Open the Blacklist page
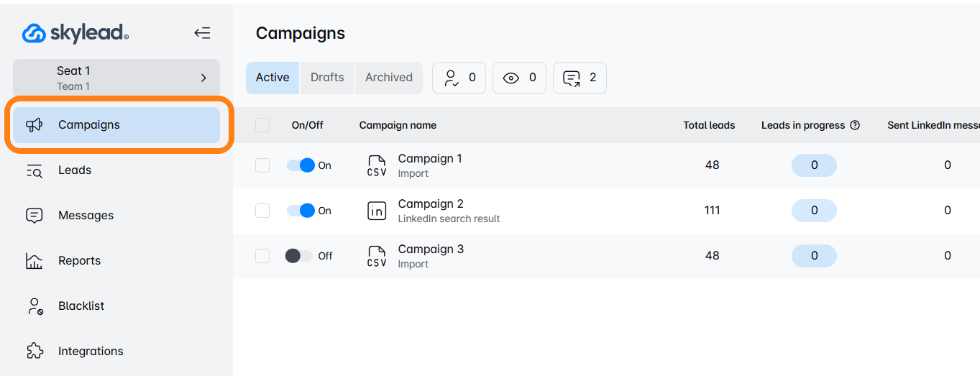 (81, 306)
